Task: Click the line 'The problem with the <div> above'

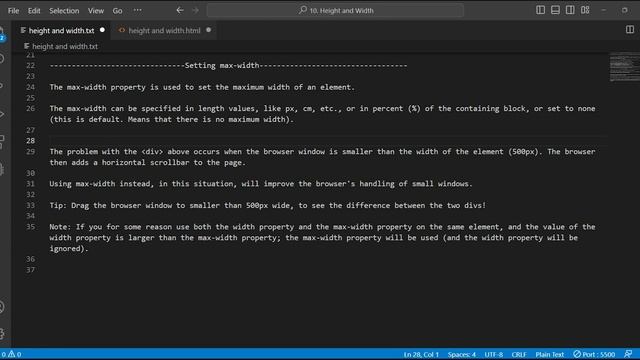Action: 322,151
